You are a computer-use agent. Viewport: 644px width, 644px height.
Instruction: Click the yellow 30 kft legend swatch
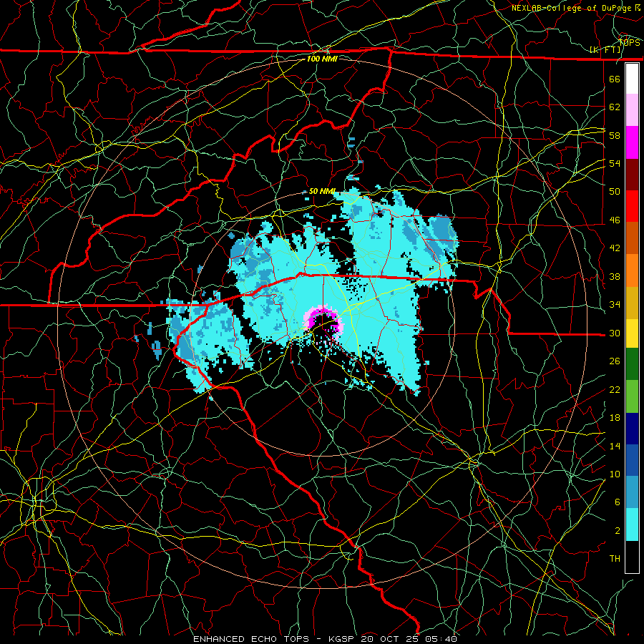point(632,333)
